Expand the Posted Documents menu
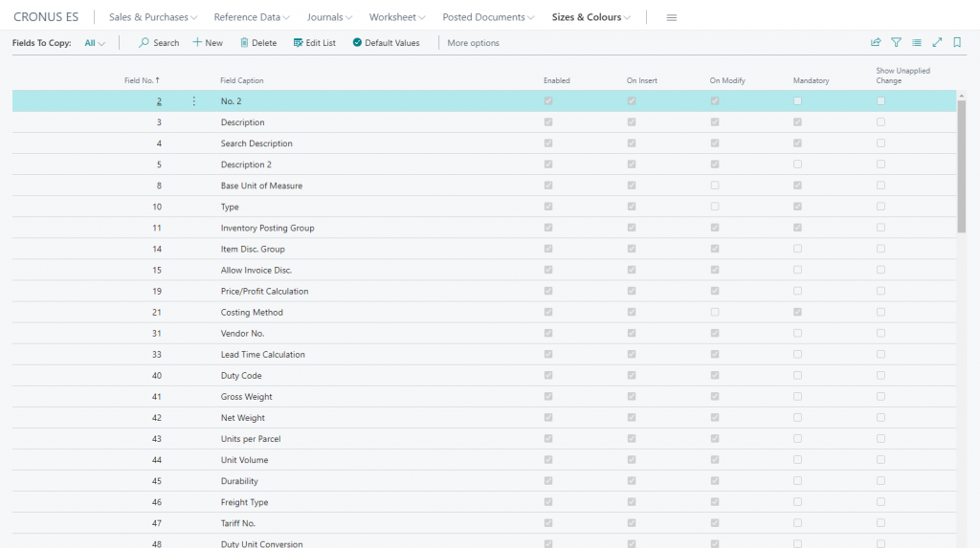 pyautogui.click(x=488, y=17)
